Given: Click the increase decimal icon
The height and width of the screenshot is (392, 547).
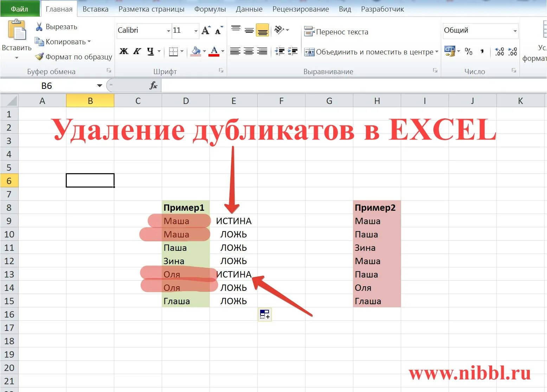Looking at the screenshot, I should click(x=500, y=51).
